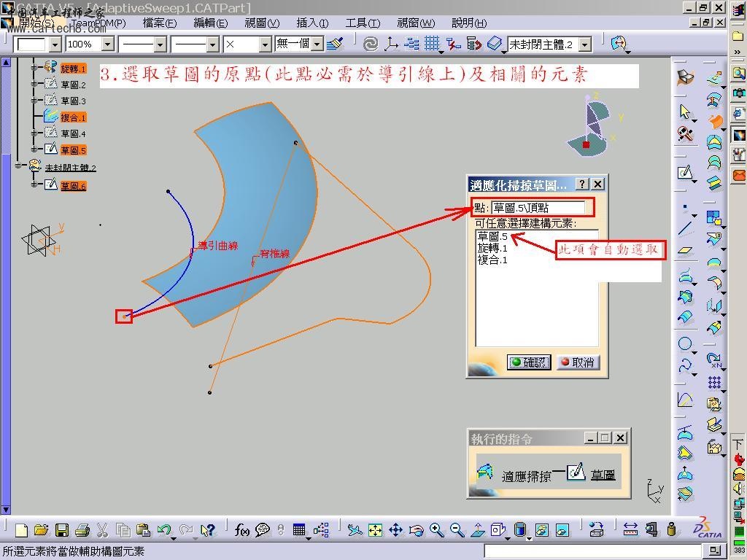
Task: Click the paintbrush icon in top toolbar
Action: 336,44
